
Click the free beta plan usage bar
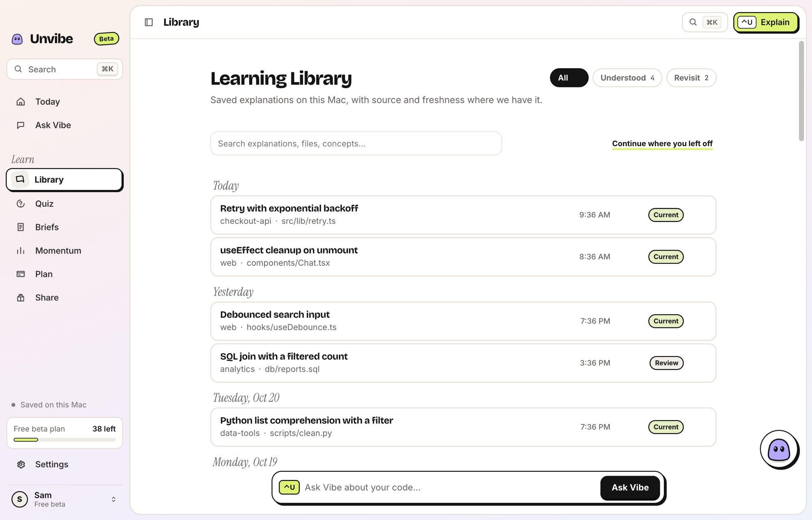point(65,440)
